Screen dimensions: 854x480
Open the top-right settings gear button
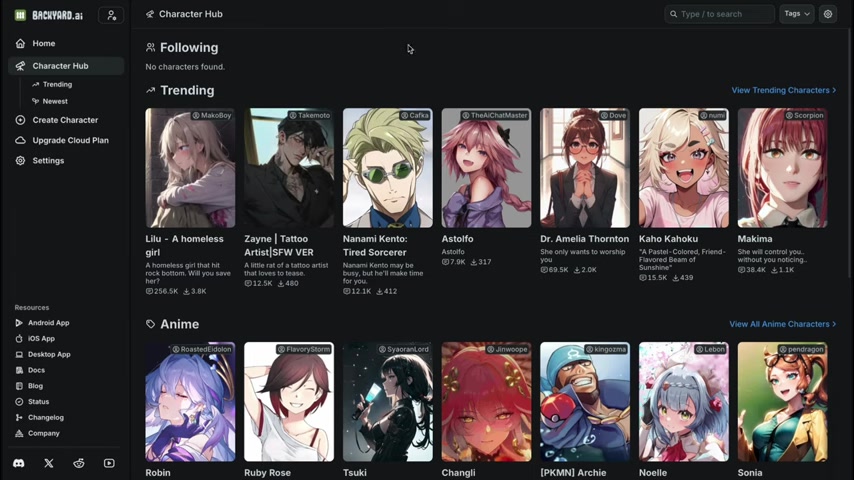click(828, 14)
